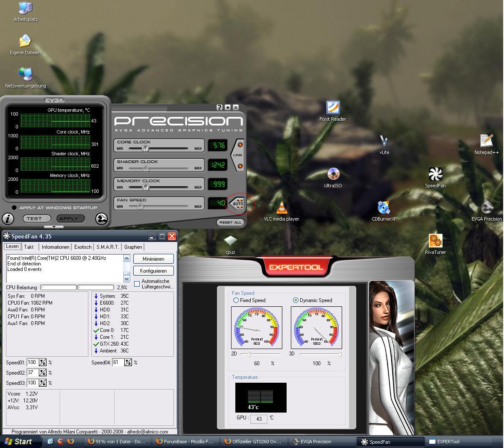Switch to the Takt tab

coord(29,247)
